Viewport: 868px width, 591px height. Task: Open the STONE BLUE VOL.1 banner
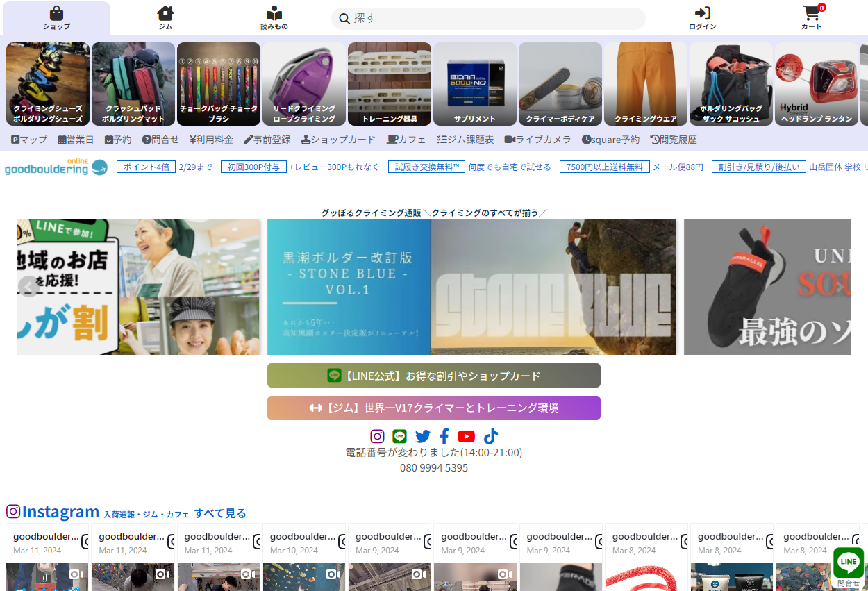tap(471, 287)
